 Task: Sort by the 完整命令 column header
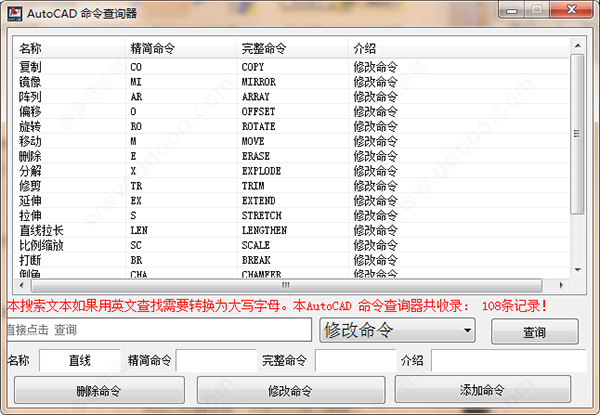292,49
